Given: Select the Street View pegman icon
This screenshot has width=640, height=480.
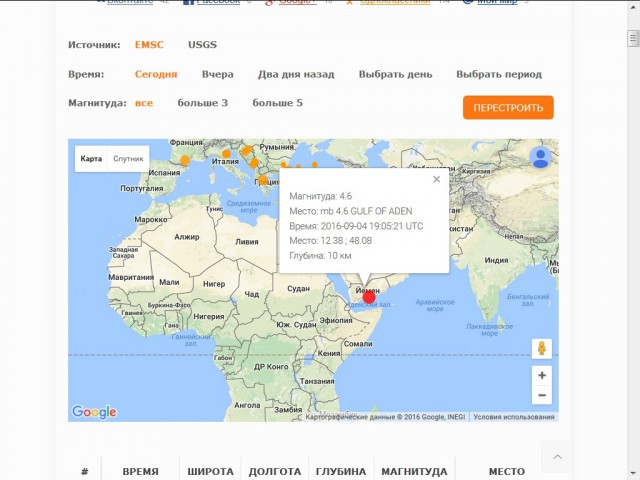Looking at the screenshot, I should pos(542,349).
